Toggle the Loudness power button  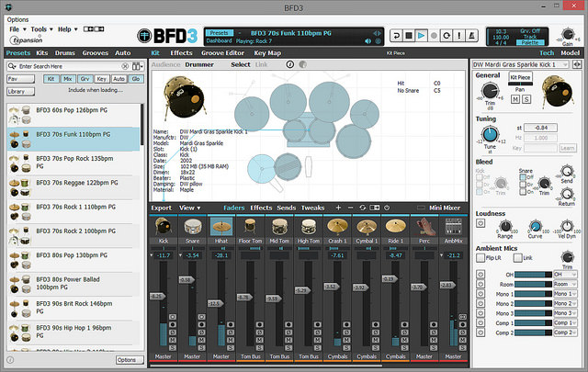pos(481,223)
